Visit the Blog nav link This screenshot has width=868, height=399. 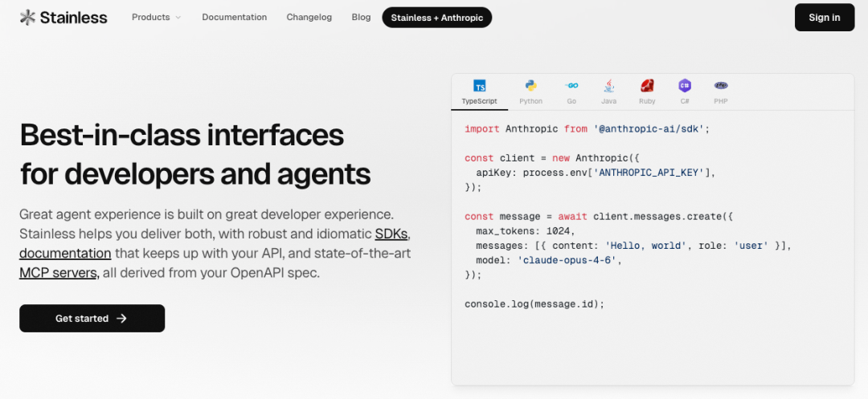click(361, 17)
